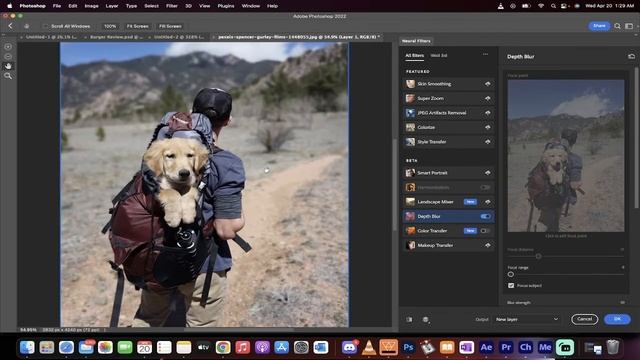Select the add-to-selection plus tool
This screenshot has width=640, height=360.
coord(8,47)
